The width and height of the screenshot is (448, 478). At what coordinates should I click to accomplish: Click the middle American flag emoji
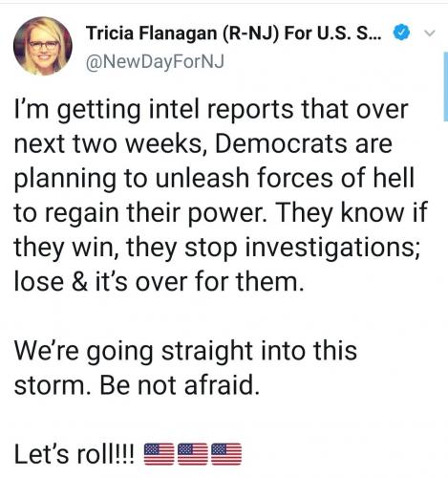(192, 454)
